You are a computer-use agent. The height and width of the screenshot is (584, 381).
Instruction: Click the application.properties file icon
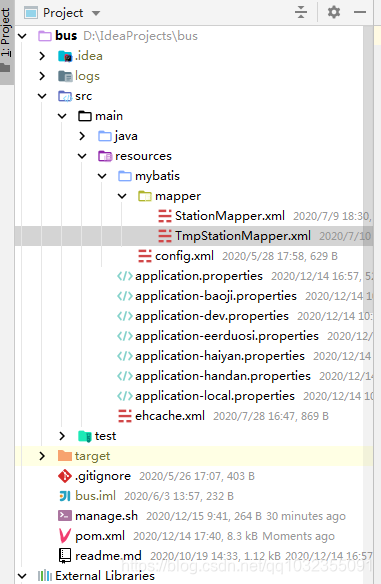(x=125, y=276)
